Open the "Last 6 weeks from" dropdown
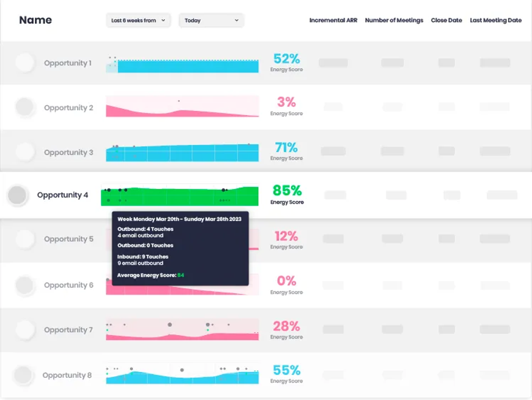 pos(138,20)
